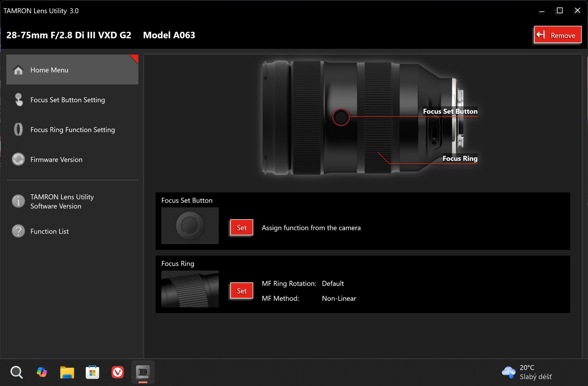
Task: Click the MF Method Non-Linear value
Action: (339, 299)
